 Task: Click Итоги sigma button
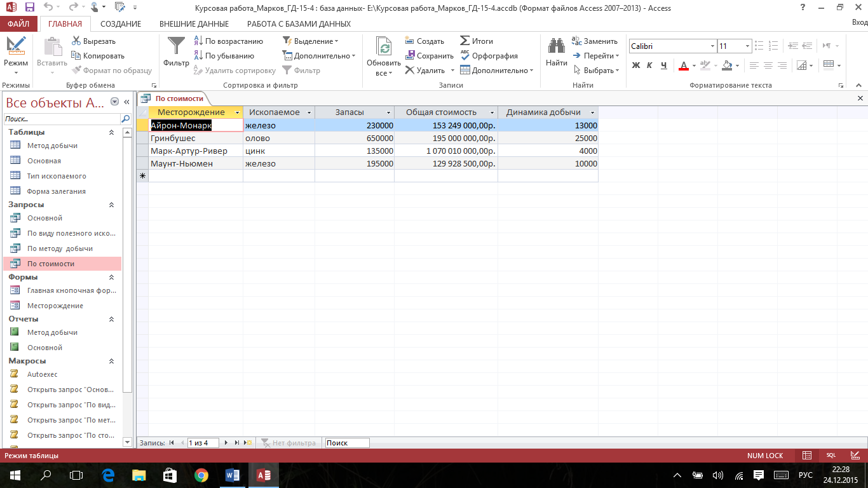click(477, 41)
